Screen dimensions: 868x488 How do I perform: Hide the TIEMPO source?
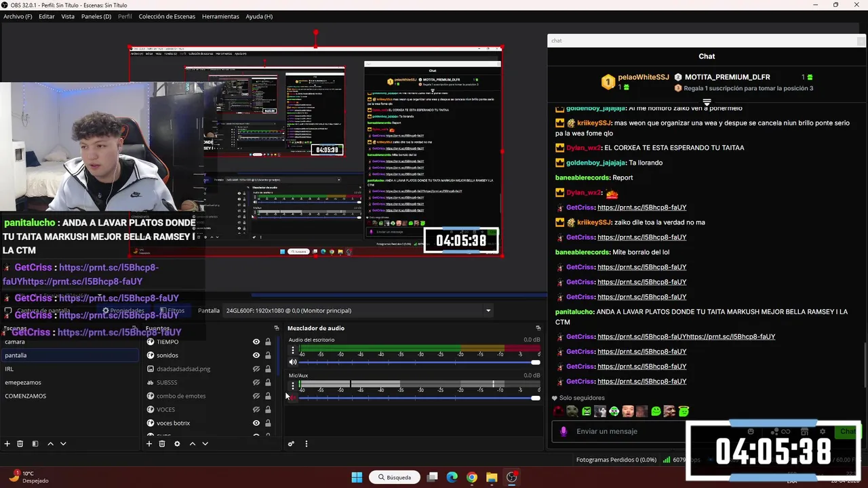[x=256, y=342]
